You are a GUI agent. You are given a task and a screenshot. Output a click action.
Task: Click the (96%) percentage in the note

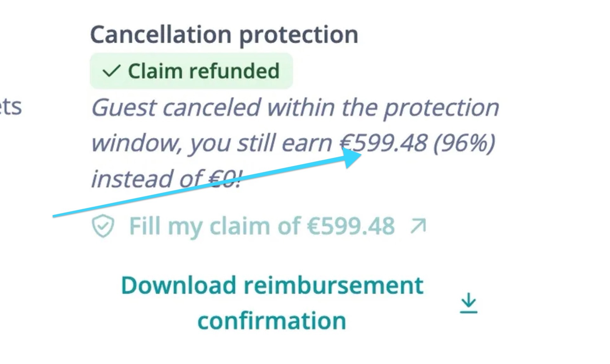[464, 143]
